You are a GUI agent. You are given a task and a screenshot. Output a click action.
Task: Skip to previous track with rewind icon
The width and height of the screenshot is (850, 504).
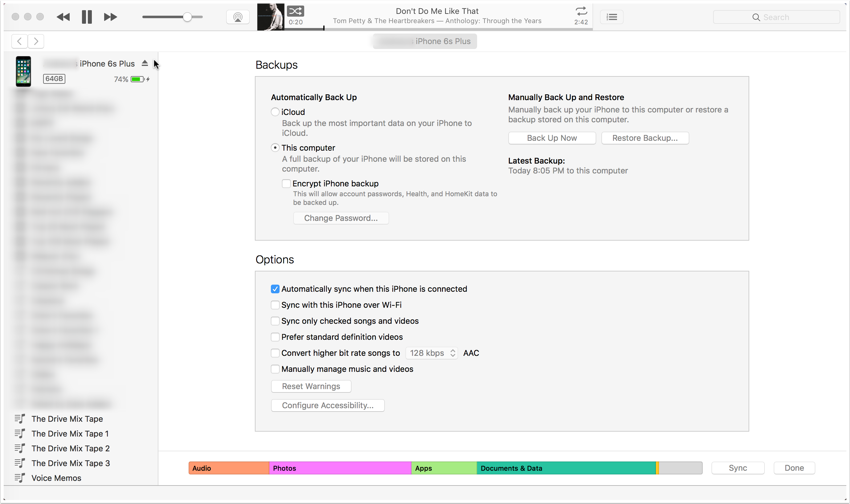(63, 17)
